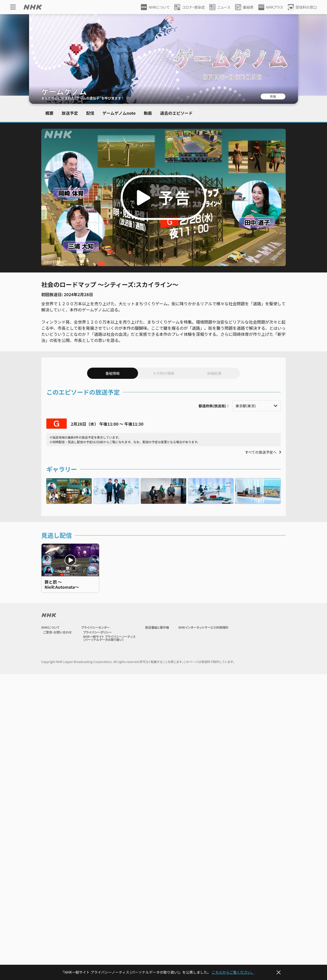
Task: Click the ギャラリー section heading
Action: click(x=61, y=469)
